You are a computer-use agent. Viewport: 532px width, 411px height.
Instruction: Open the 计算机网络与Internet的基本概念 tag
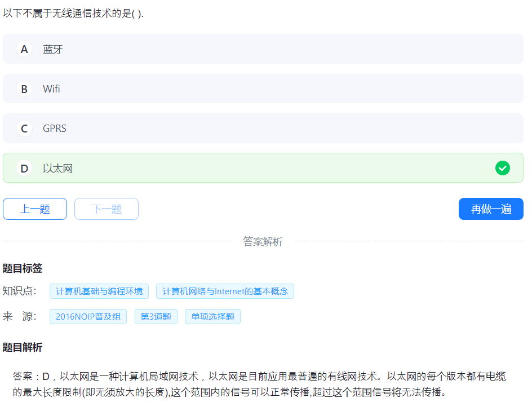click(x=225, y=291)
